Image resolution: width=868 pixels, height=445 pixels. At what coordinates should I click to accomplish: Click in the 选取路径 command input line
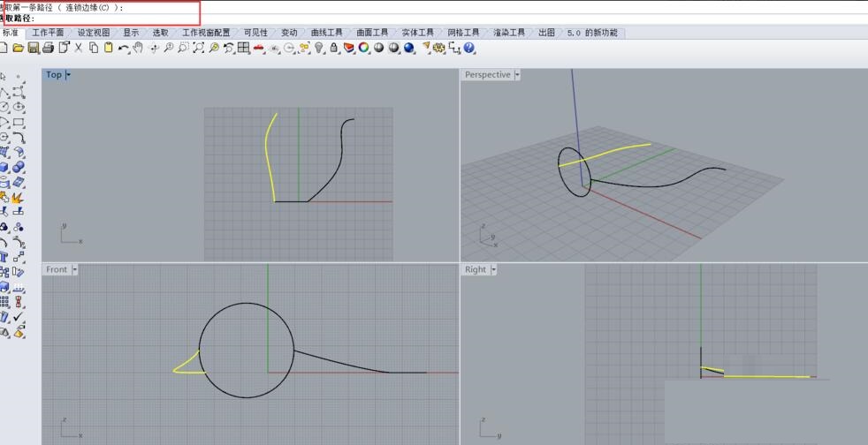[106, 18]
